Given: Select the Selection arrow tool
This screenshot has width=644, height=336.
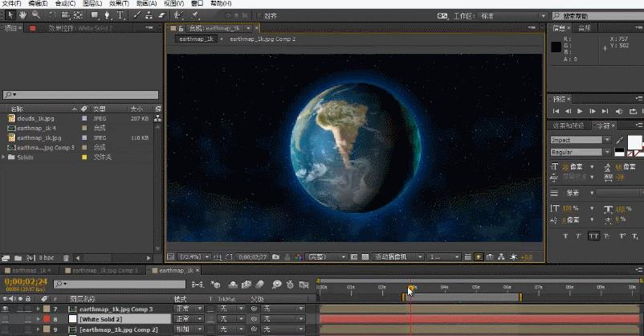Looking at the screenshot, I should [10, 15].
